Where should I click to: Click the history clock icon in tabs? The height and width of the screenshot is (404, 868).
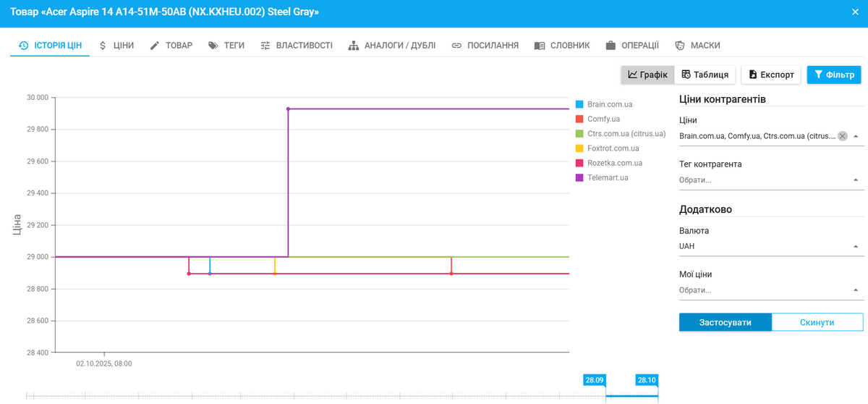(x=23, y=46)
